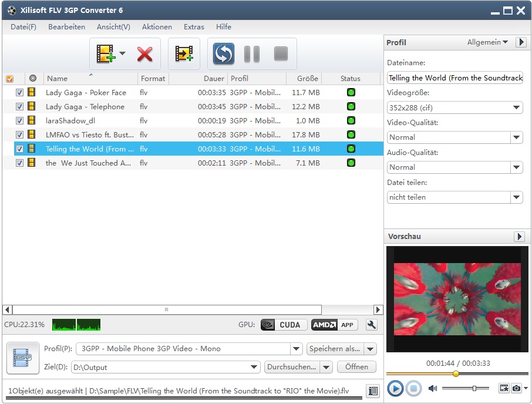
Task: Click the Dateiname input field
Action: click(454, 78)
